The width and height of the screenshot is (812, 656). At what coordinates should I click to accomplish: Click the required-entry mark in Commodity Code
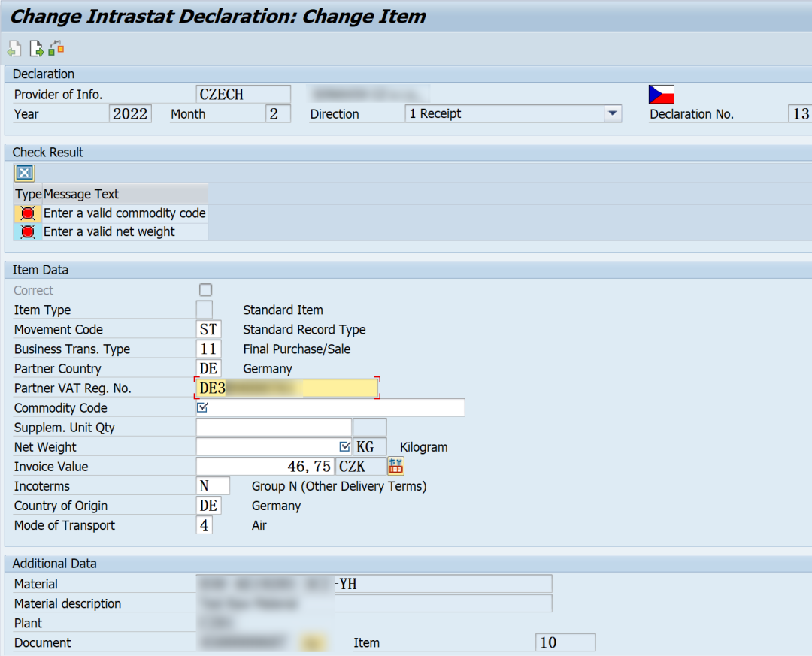pos(202,407)
